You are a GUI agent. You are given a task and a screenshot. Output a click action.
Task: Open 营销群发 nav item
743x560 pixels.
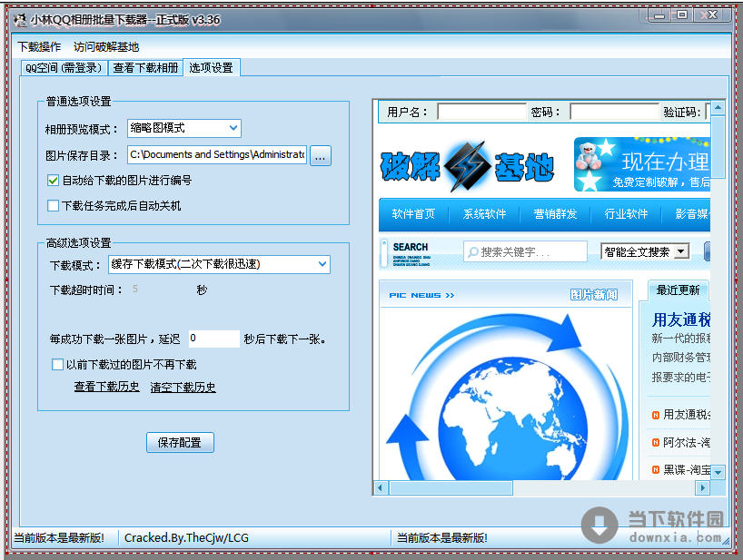tap(555, 214)
